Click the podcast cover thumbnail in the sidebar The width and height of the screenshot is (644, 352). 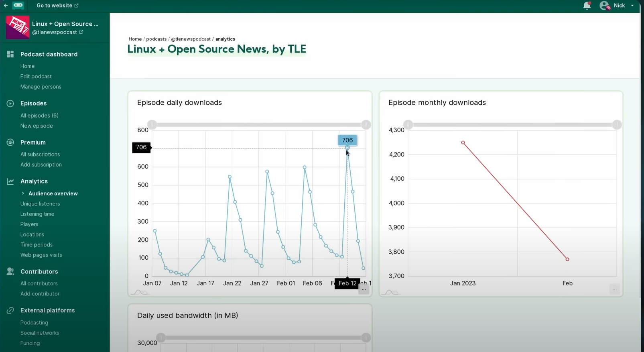pyautogui.click(x=18, y=27)
